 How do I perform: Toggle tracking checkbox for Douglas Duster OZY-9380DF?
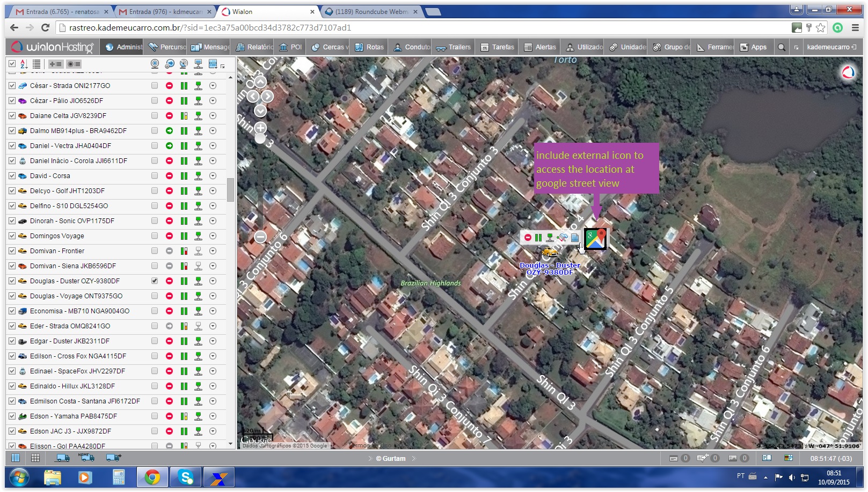[x=155, y=281]
